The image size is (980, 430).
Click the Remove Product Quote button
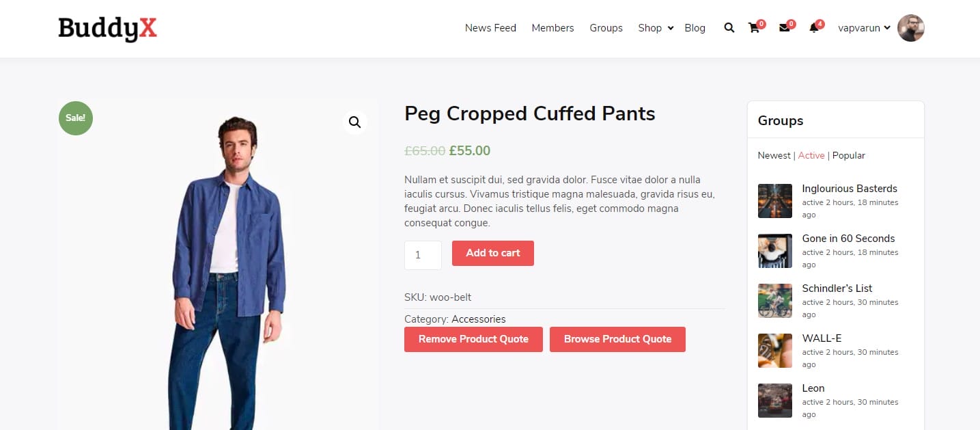click(x=473, y=339)
